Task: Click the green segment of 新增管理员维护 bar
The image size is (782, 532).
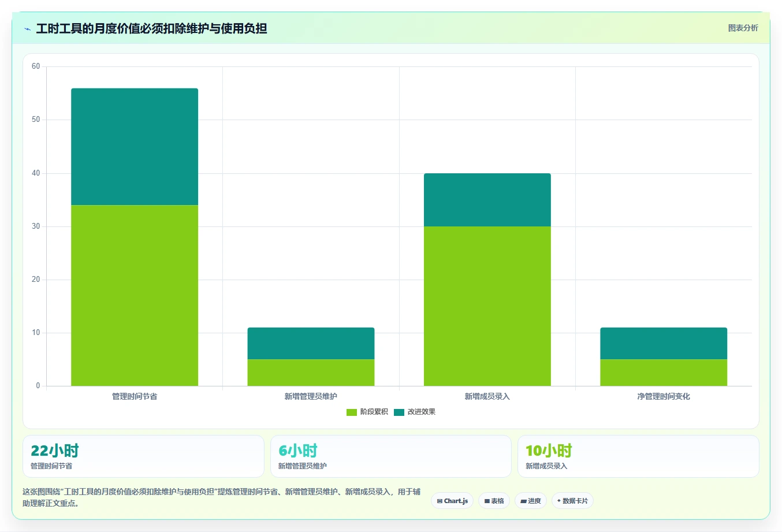Action: (x=311, y=373)
